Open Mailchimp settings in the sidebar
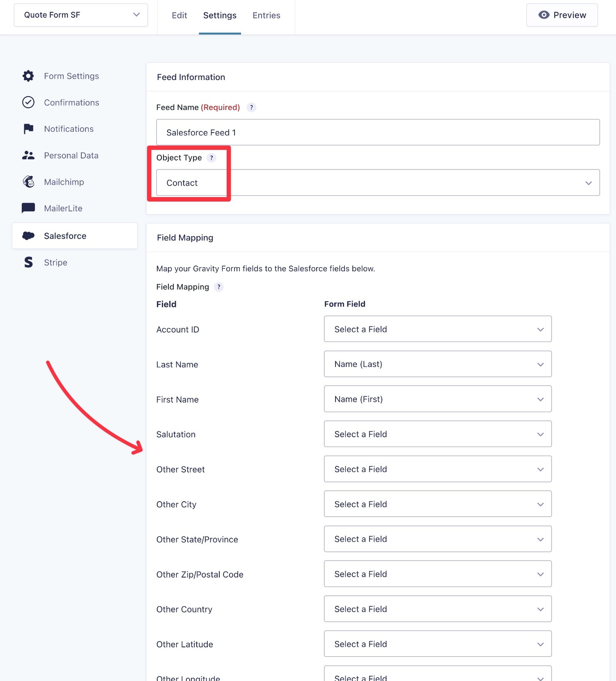 [x=64, y=182]
